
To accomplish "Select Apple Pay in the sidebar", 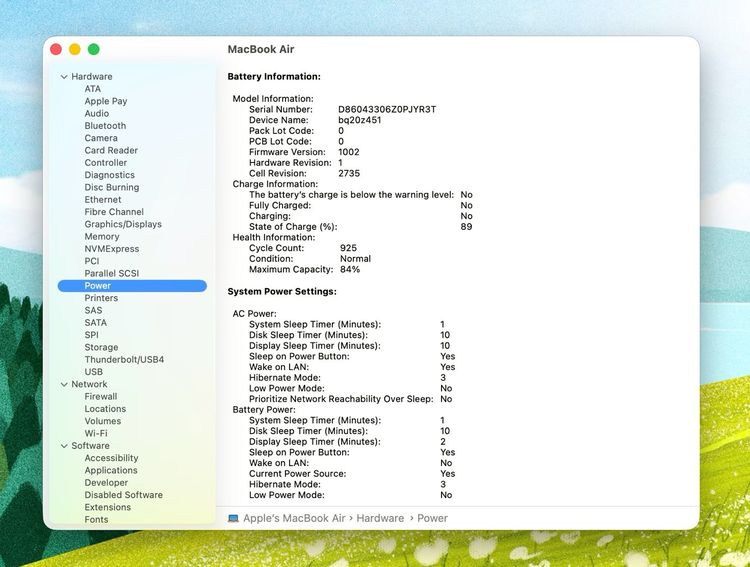I will click(x=106, y=101).
